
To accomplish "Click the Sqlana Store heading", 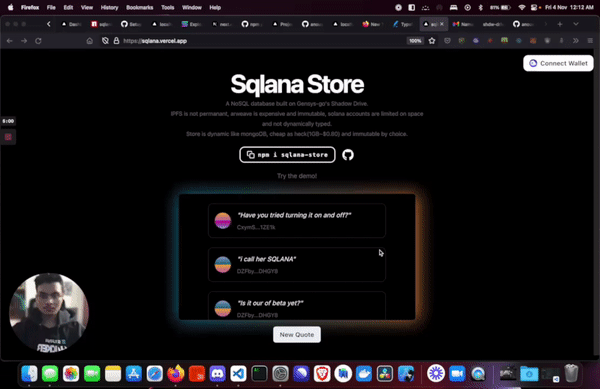I will pos(297,84).
